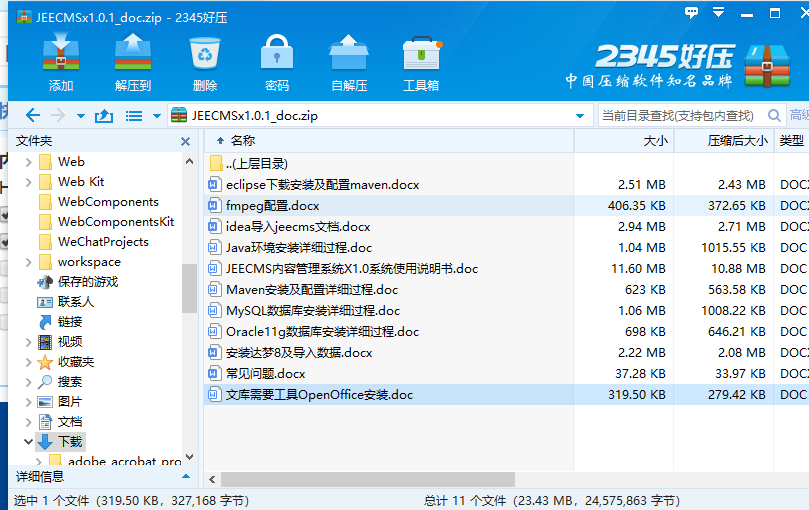Select WeChatProjects folder in tree
This screenshot has width=809, height=510.
[103, 242]
